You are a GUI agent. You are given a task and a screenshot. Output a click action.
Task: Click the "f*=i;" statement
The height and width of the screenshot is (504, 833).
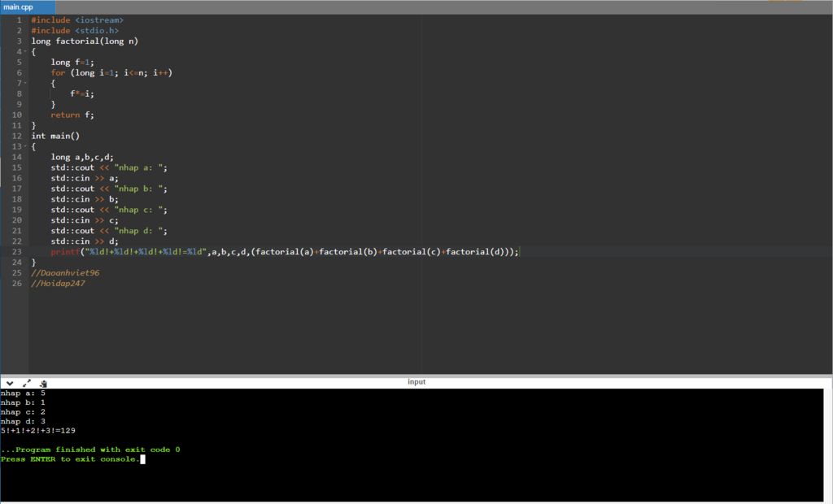[x=82, y=94]
